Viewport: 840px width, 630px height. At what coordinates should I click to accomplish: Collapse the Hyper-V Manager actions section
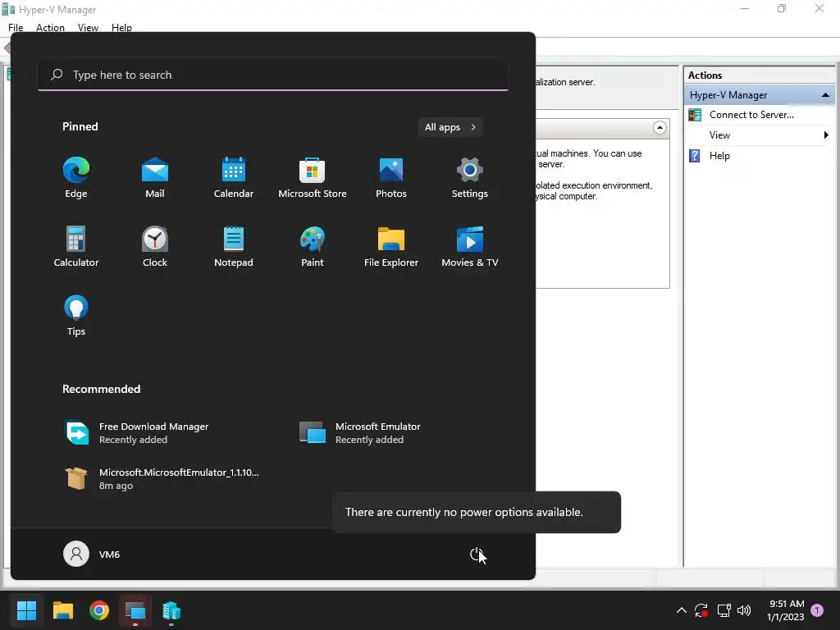tap(825, 95)
